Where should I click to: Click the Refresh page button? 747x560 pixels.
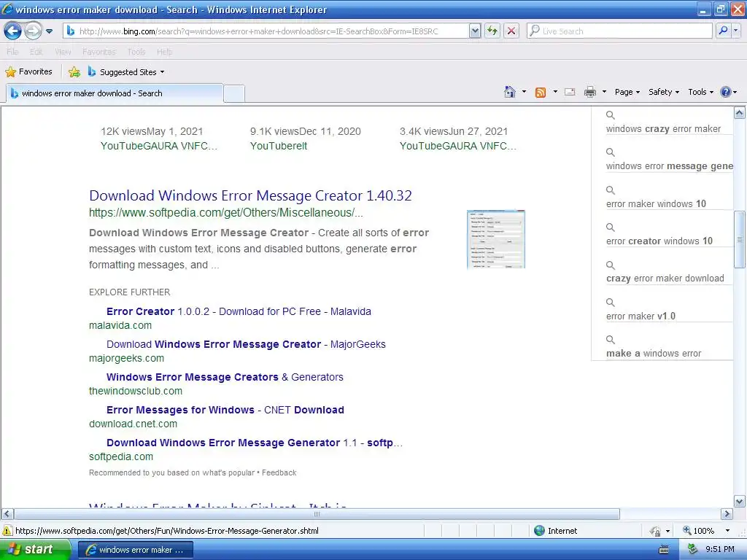pos(492,31)
